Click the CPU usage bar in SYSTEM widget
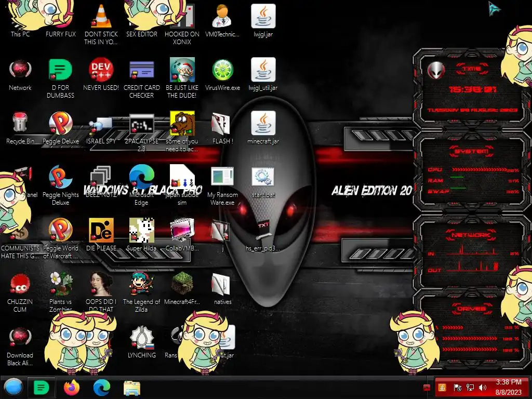The width and height of the screenshot is (532, 399). [479, 169]
